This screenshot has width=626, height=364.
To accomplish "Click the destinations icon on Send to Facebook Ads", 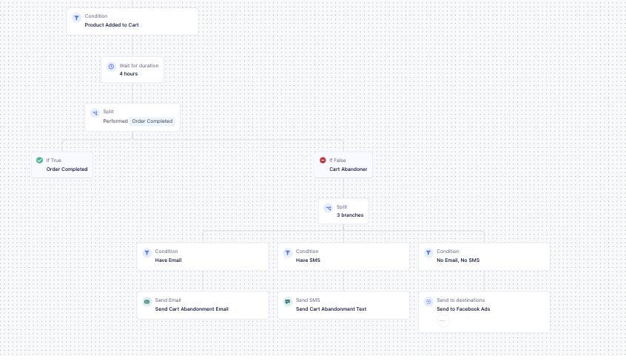I will click(428, 302).
